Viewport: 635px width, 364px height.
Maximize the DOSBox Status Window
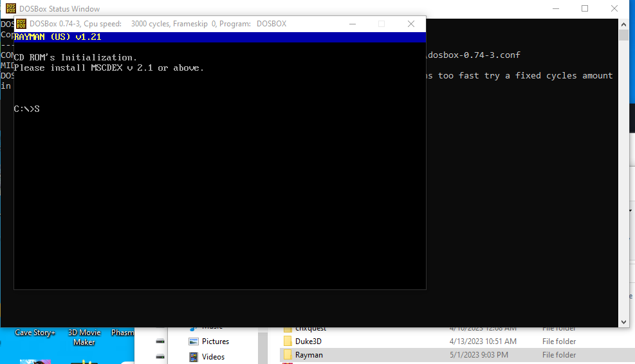[585, 8]
